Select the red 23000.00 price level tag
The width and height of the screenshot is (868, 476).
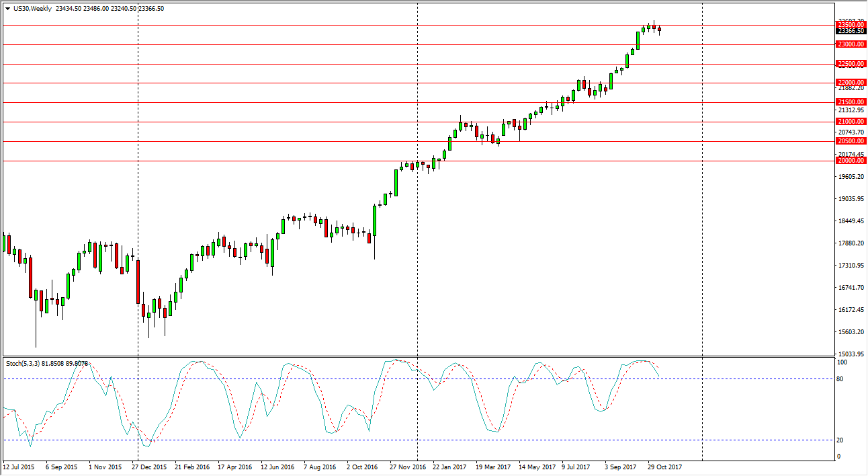[850, 44]
